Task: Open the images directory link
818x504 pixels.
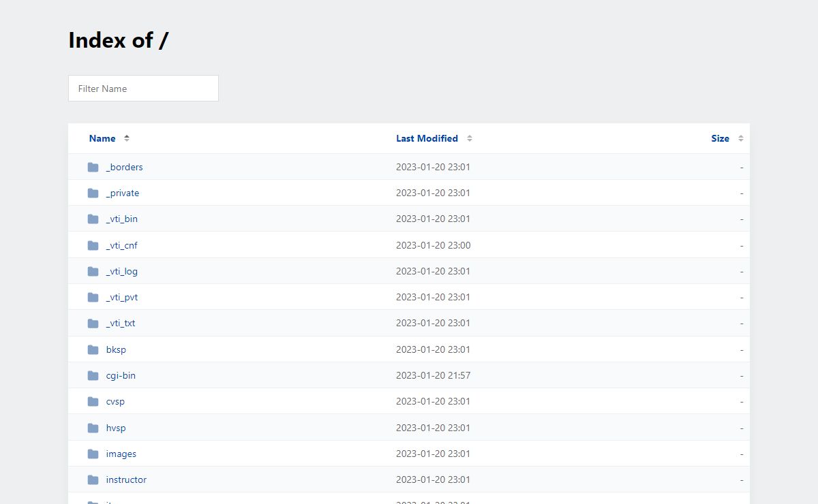Action: pos(121,454)
